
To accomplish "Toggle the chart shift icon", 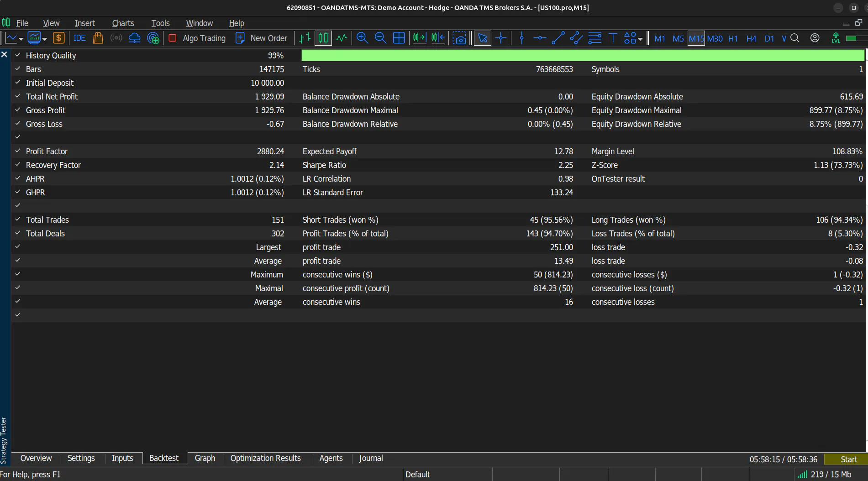I will coord(438,38).
